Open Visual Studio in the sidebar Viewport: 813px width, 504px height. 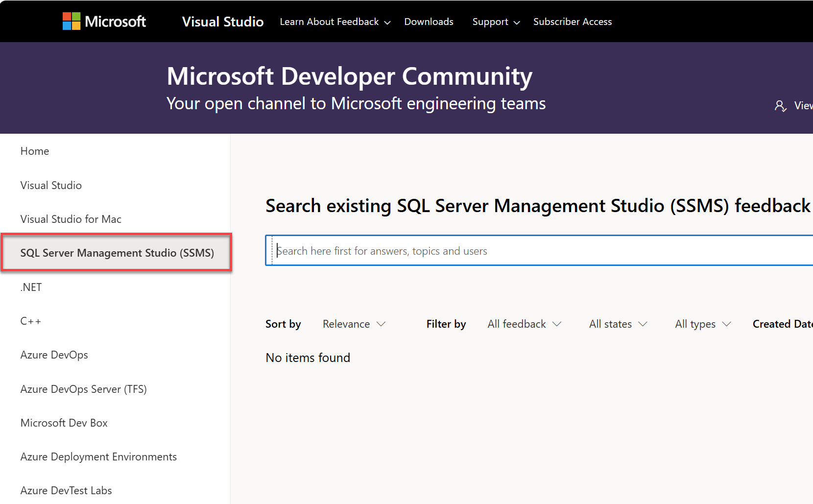point(51,185)
